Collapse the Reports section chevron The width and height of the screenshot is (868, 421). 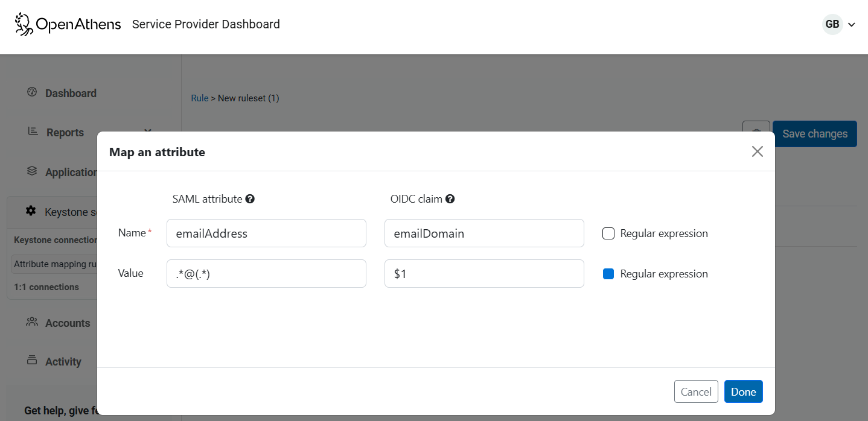point(147,131)
